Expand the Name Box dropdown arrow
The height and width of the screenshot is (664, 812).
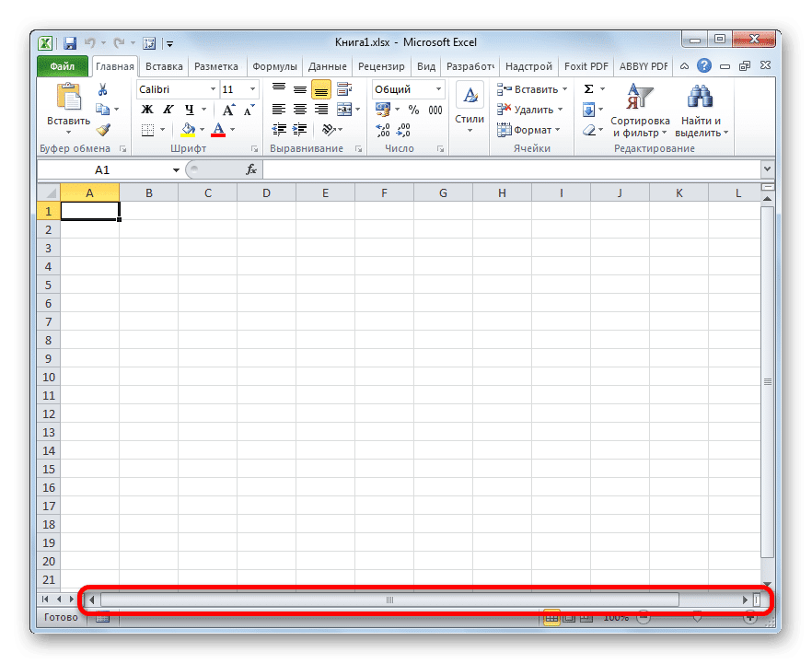pos(176,169)
